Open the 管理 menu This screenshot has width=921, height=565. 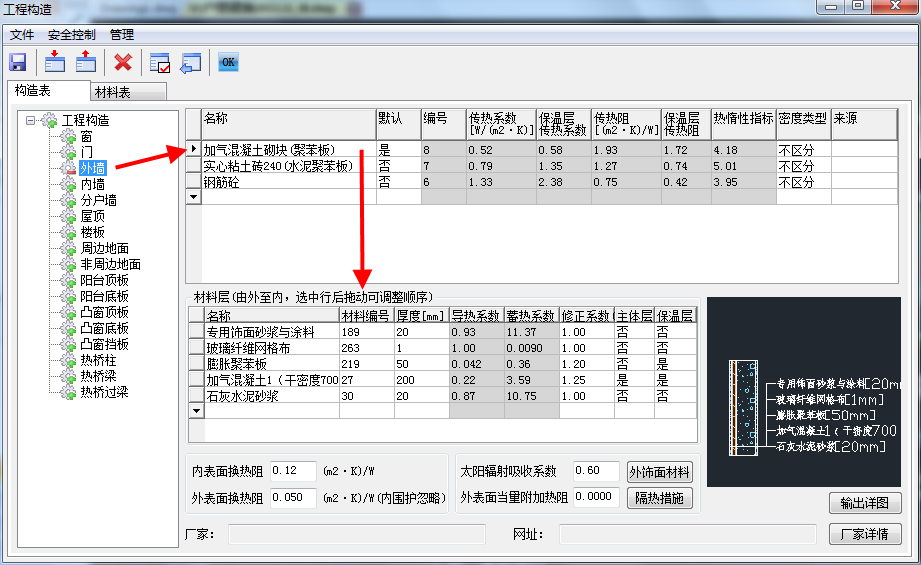coord(122,35)
